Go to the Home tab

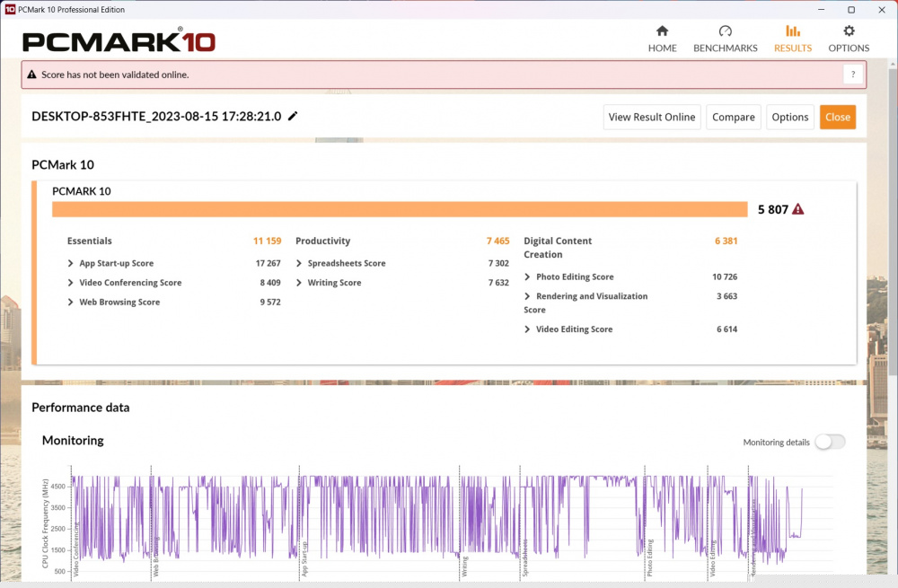(662, 39)
